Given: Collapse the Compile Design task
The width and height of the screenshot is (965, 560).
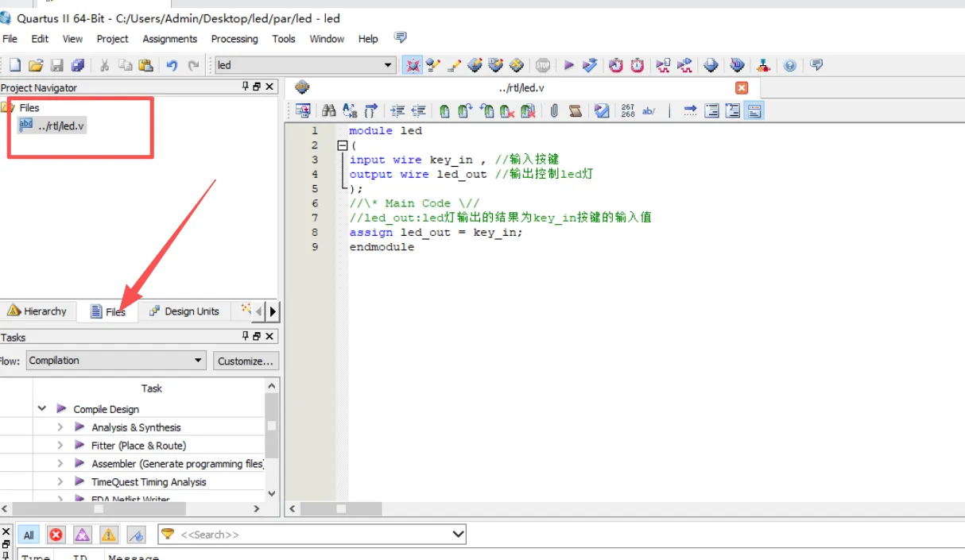Looking at the screenshot, I should [42, 409].
